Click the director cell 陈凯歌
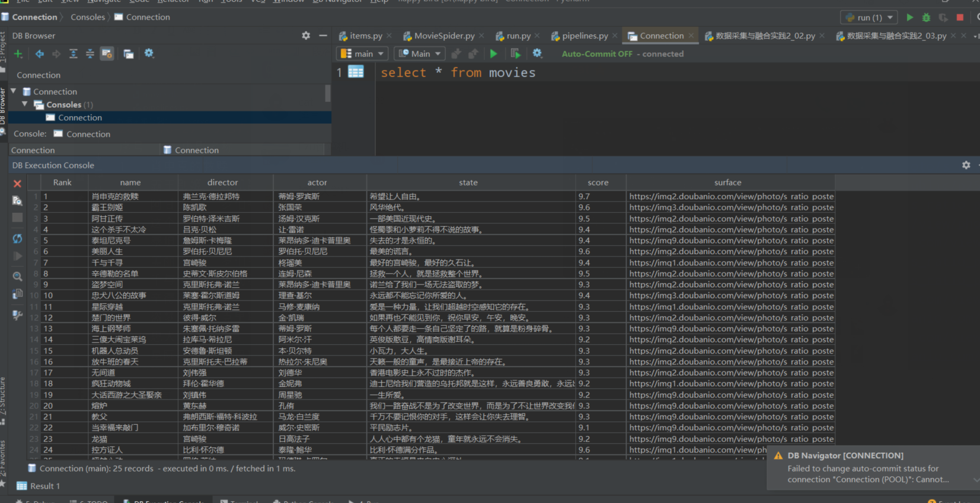The height and width of the screenshot is (503, 980). click(225, 207)
